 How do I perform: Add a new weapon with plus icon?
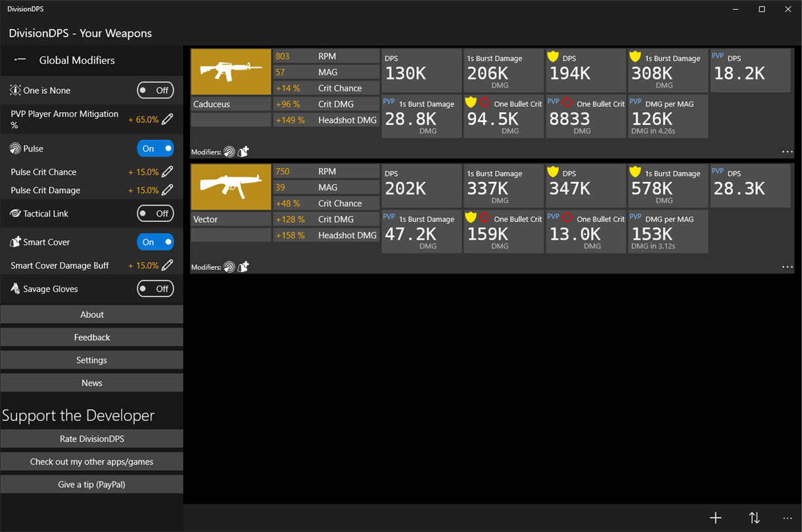pyautogui.click(x=715, y=518)
